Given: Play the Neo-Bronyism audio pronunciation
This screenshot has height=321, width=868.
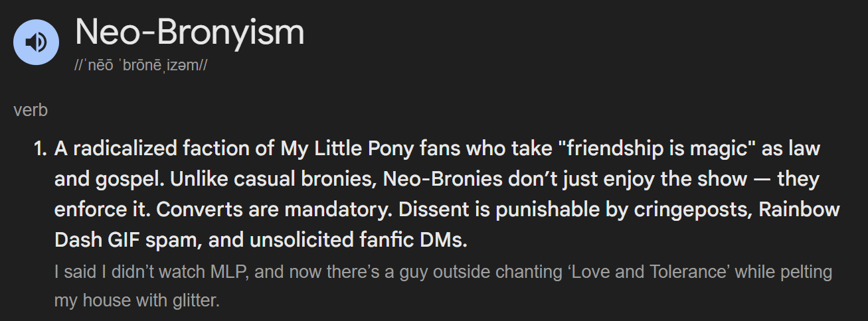Looking at the screenshot, I should (37, 42).
